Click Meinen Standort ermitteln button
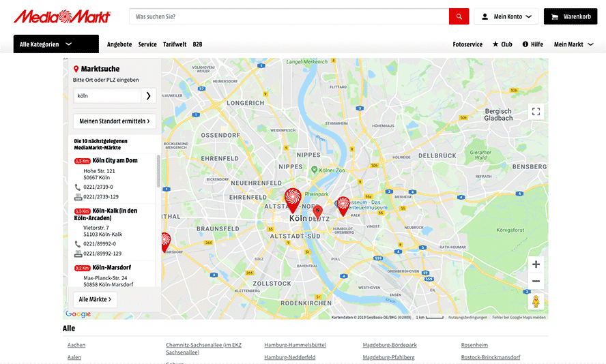This screenshot has width=606, height=364. point(115,121)
